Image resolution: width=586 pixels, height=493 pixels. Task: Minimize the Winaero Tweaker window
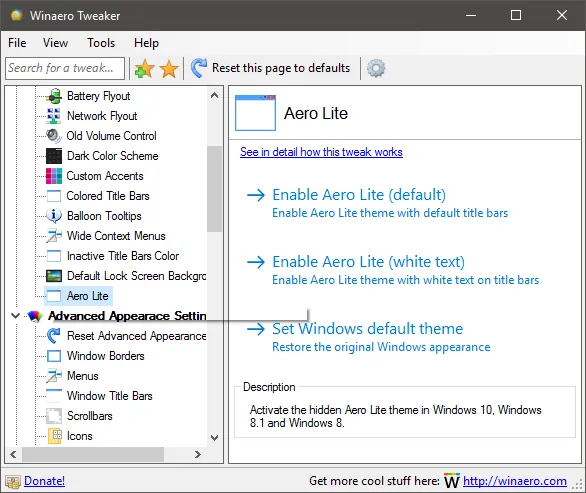coord(471,15)
